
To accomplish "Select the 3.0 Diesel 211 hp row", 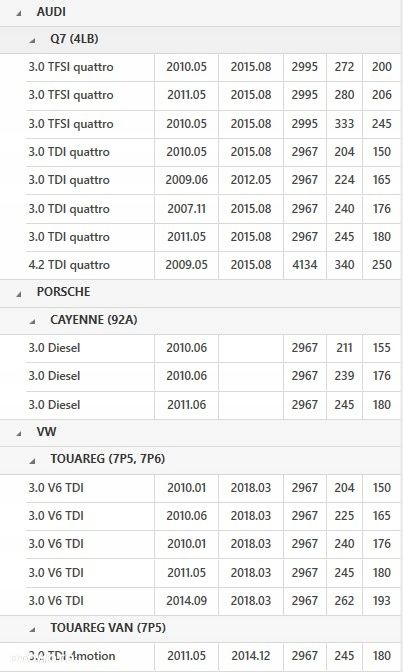I will click(213, 348).
